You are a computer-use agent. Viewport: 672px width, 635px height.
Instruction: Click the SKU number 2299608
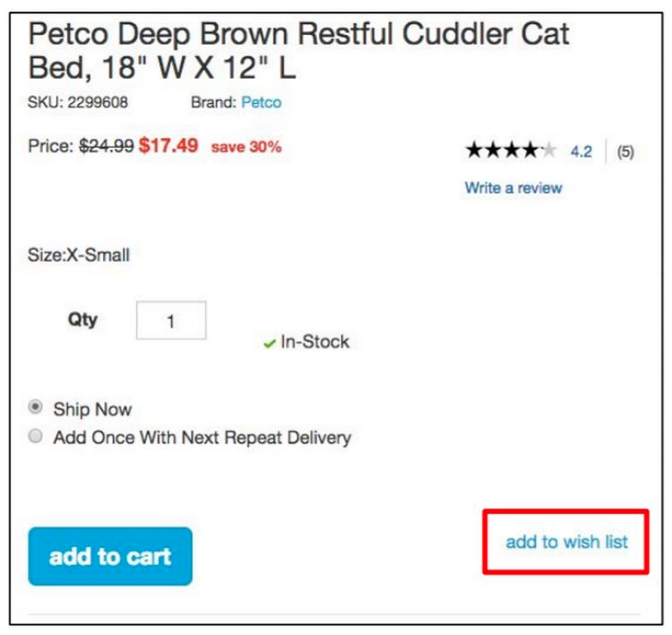tap(97, 102)
